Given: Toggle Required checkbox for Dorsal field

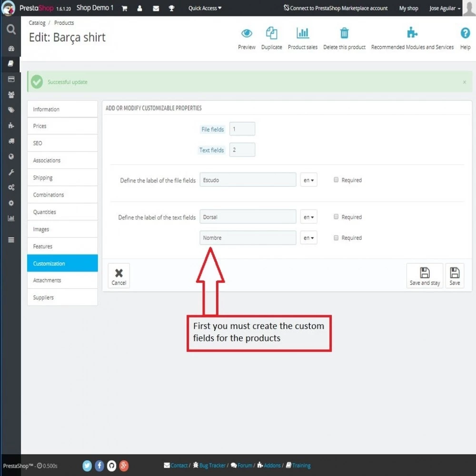Looking at the screenshot, I should pyautogui.click(x=336, y=217).
